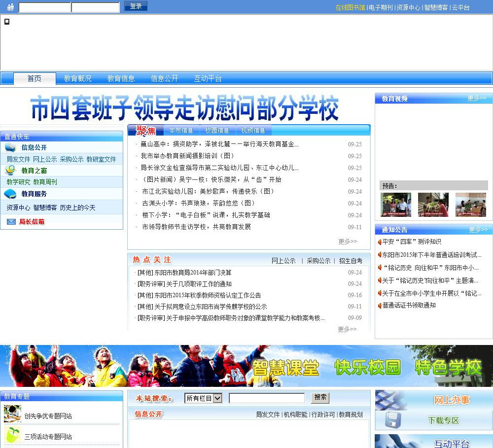Open the 快乐校园 banner link
493x448 pixels.
pos(367,367)
